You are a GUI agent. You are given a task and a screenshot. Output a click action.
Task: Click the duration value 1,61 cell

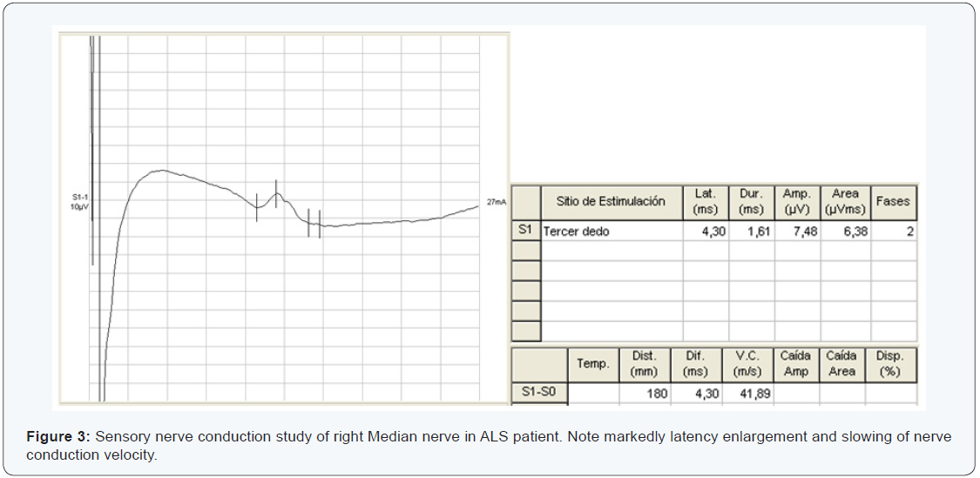click(751, 231)
